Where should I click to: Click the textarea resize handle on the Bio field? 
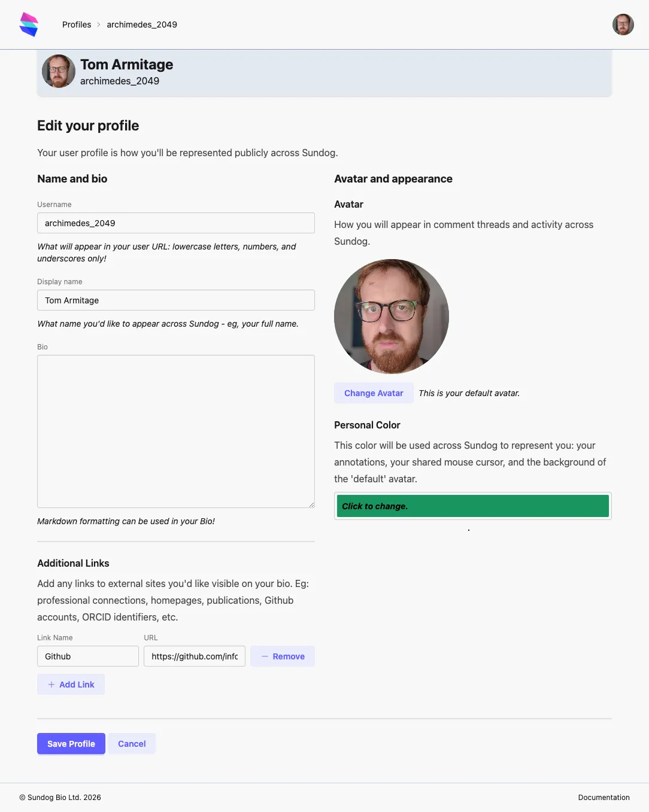[x=311, y=504]
